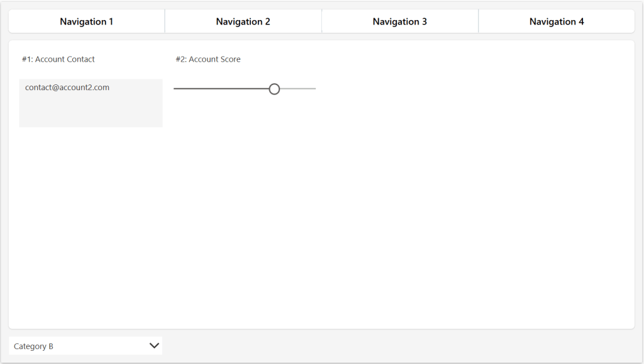
Task: Click the '#2: Account Score' label
Action: pos(208,59)
